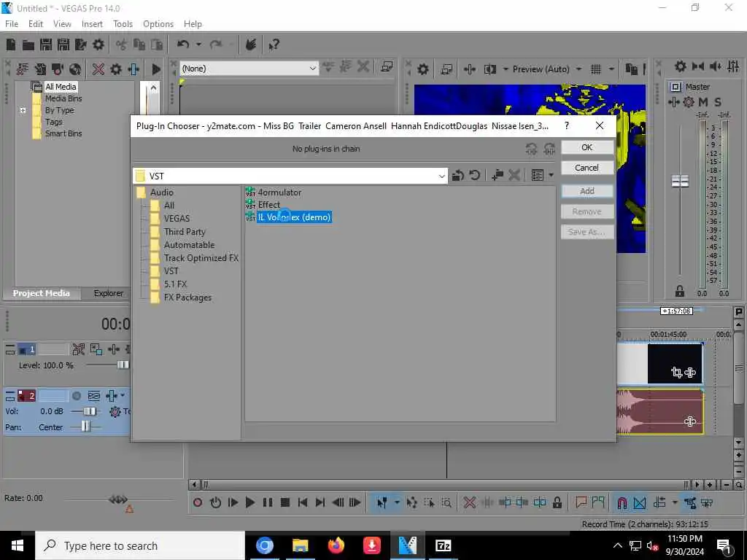Click track 2 FX icon
This screenshot has height=560, width=747.
click(x=111, y=396)
